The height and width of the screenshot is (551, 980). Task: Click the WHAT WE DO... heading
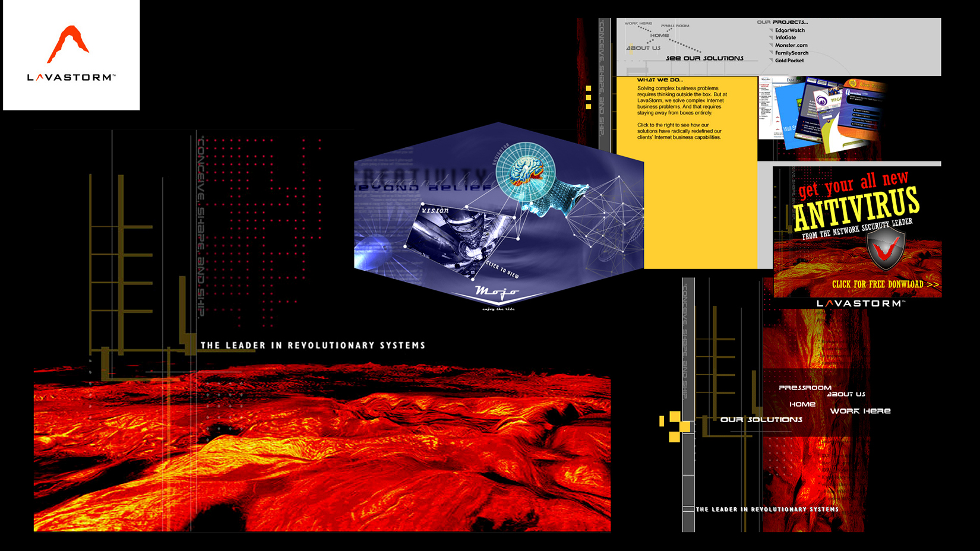tap(660, 80)
